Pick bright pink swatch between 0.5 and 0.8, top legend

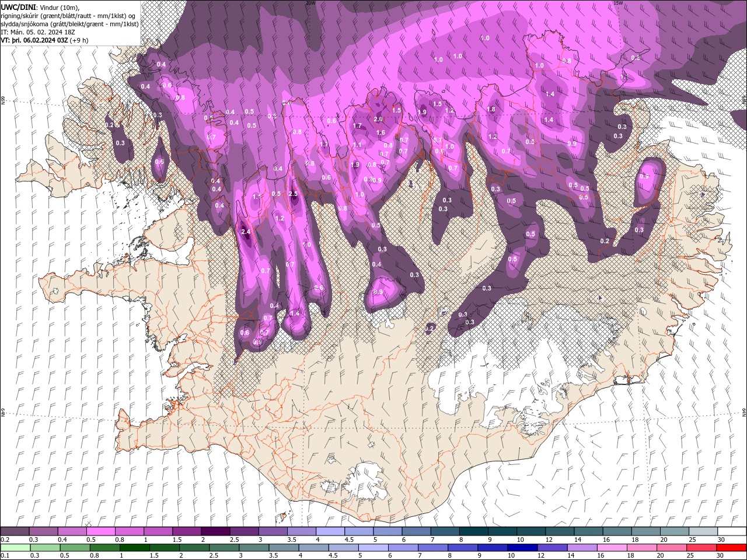[x=100, y=531]
